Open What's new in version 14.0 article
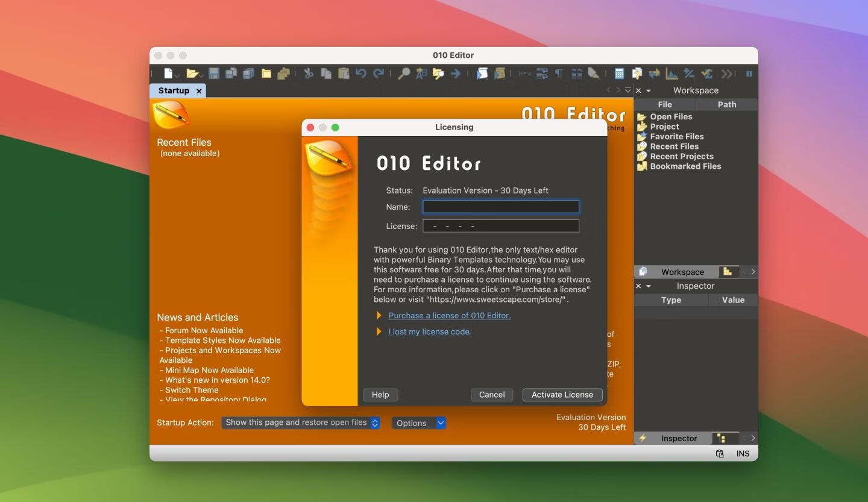This screenshot has height=502, width=868. point(218,380)
